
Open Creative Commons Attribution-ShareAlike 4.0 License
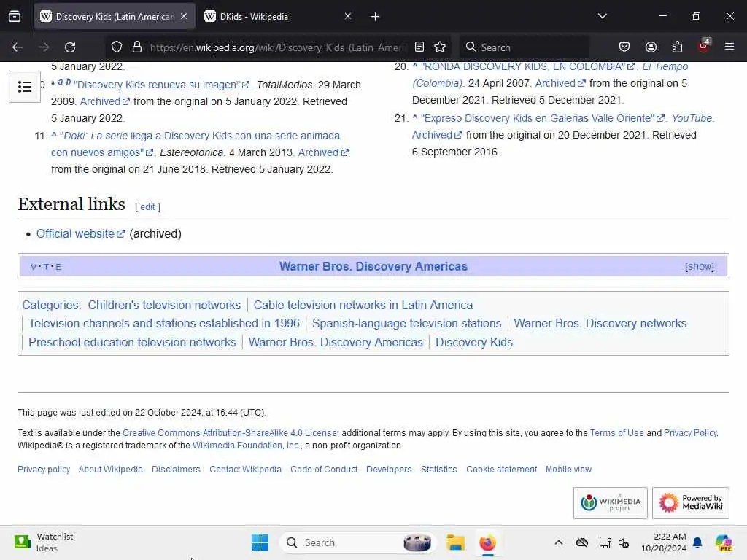(230, 433)
